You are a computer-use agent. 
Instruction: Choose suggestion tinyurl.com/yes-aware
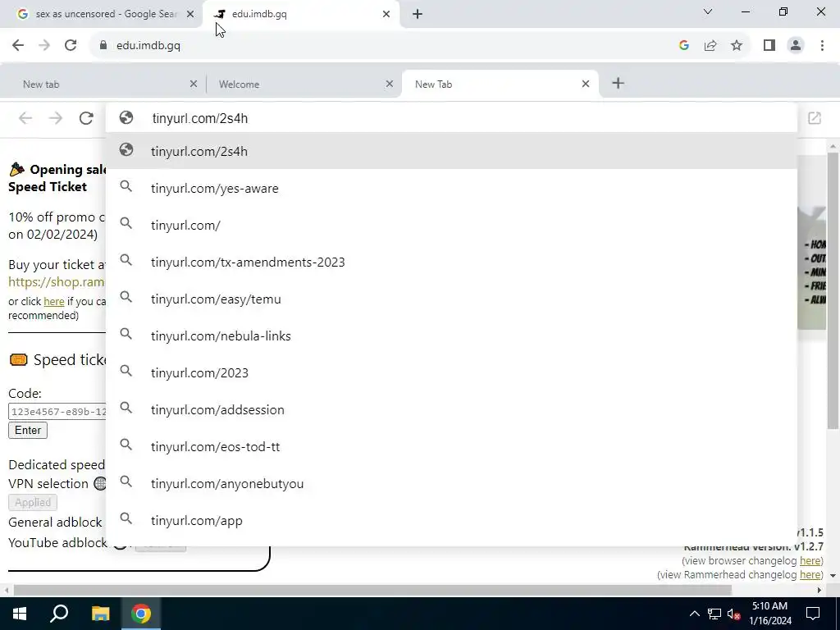point(451,189)
